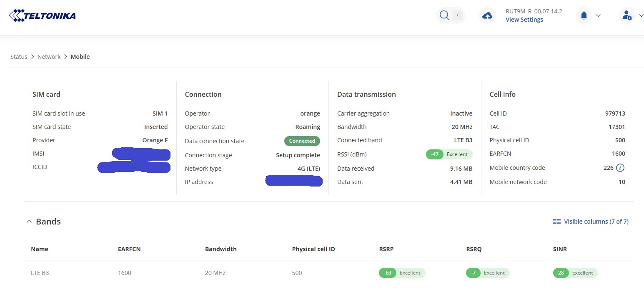
Task: Click the TAC value 17301
Action: click(x=617, y=127)
